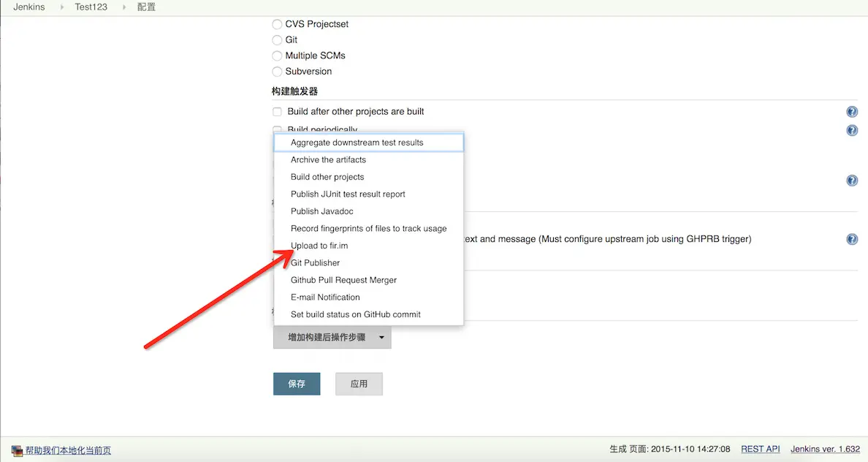Expand breadcrumb arrow after Test123

coord(124,7)
